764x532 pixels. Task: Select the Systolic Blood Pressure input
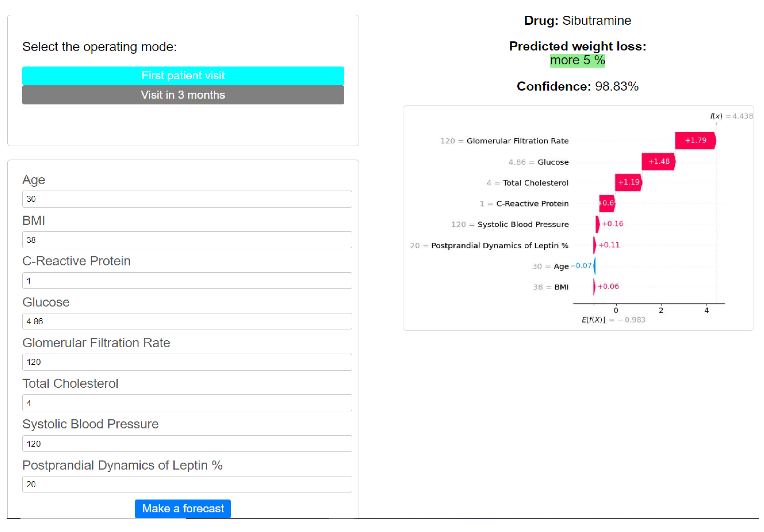[187, 444]
